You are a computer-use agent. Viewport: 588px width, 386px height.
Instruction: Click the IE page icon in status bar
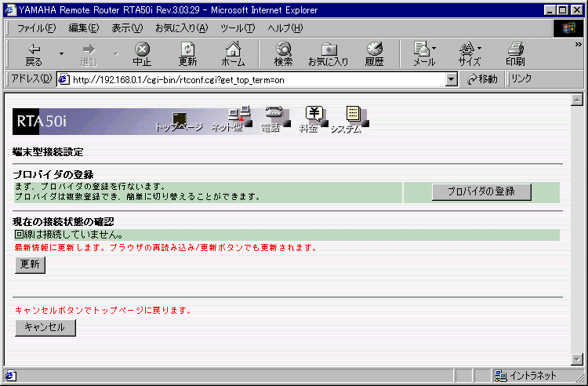click(10, 376)
